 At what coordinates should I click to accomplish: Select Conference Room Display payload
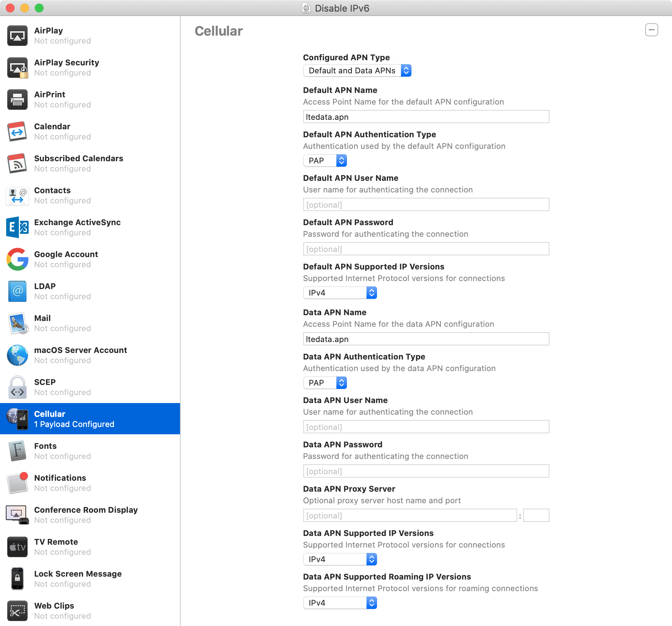click(x=90, y=515)
